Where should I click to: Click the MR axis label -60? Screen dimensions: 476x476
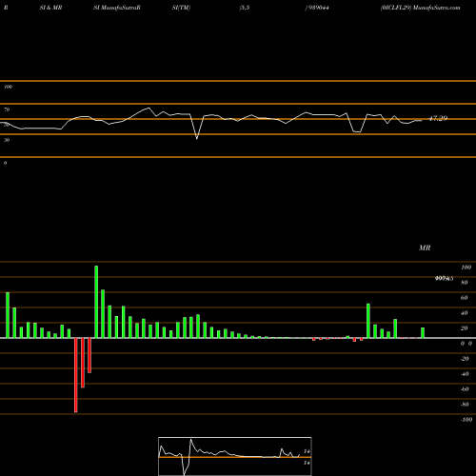(465, 389)
